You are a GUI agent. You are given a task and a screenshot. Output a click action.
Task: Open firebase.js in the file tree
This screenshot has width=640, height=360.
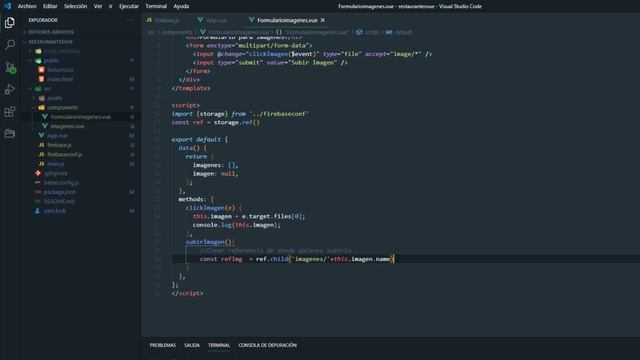tap(60, 145)
